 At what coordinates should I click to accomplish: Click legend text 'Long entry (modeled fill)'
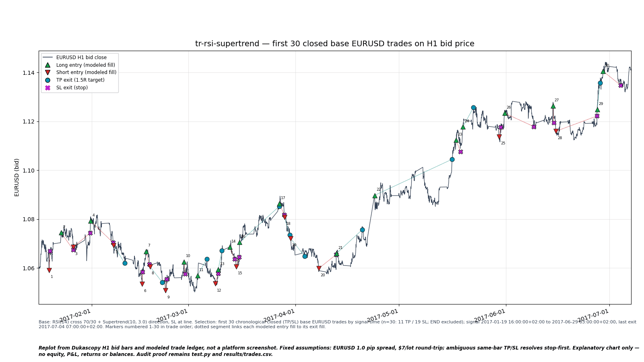[86, 65]
